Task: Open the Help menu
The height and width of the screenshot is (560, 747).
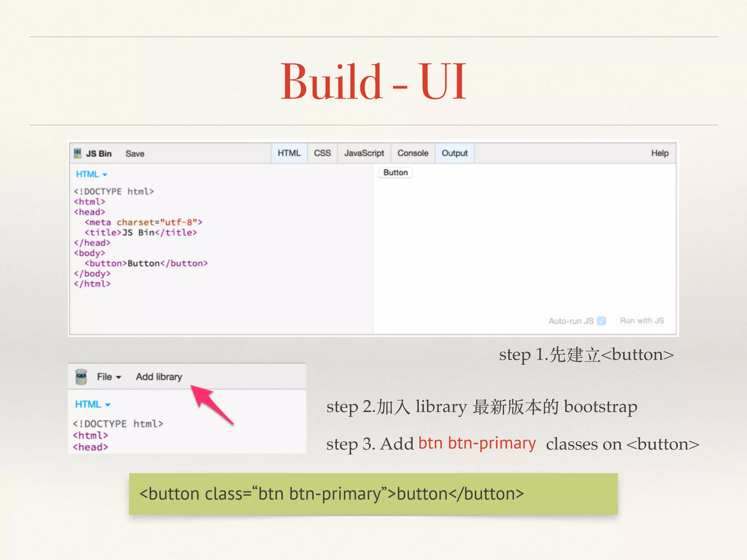Action: pos(660,153)
